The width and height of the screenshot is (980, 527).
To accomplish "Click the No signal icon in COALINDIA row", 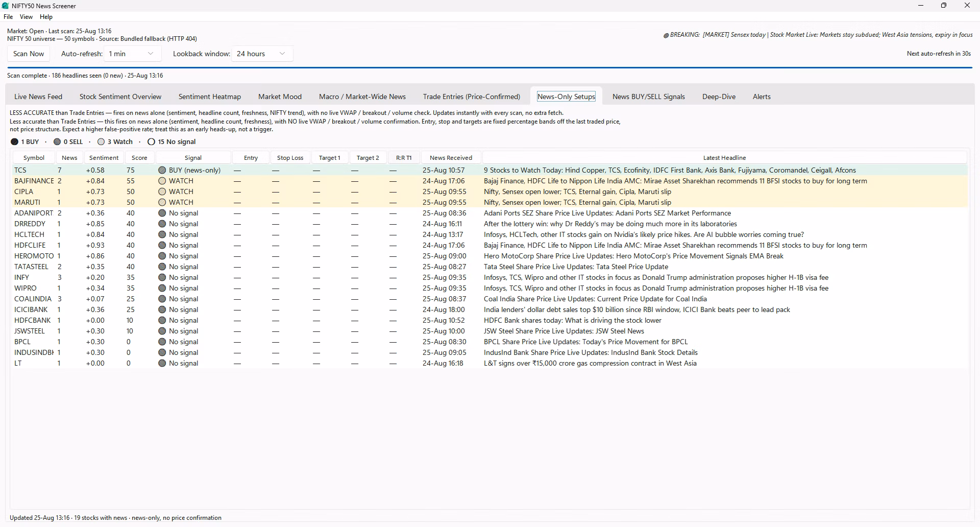I will (x=162, y=299).
